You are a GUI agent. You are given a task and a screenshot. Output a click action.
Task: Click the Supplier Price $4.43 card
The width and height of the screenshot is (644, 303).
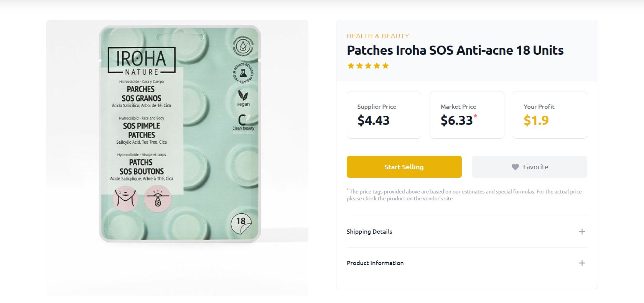click(384, 115)
